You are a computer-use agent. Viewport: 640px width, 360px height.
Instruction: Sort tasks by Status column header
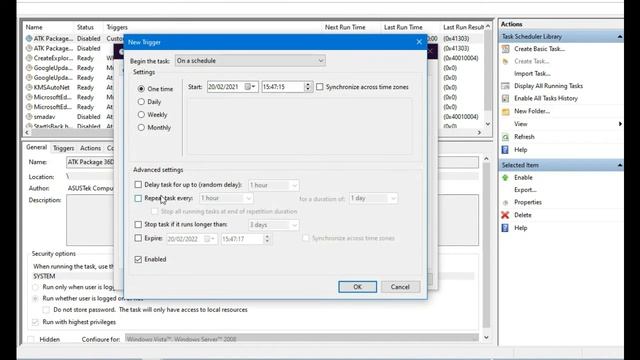[x=85, y=27]
